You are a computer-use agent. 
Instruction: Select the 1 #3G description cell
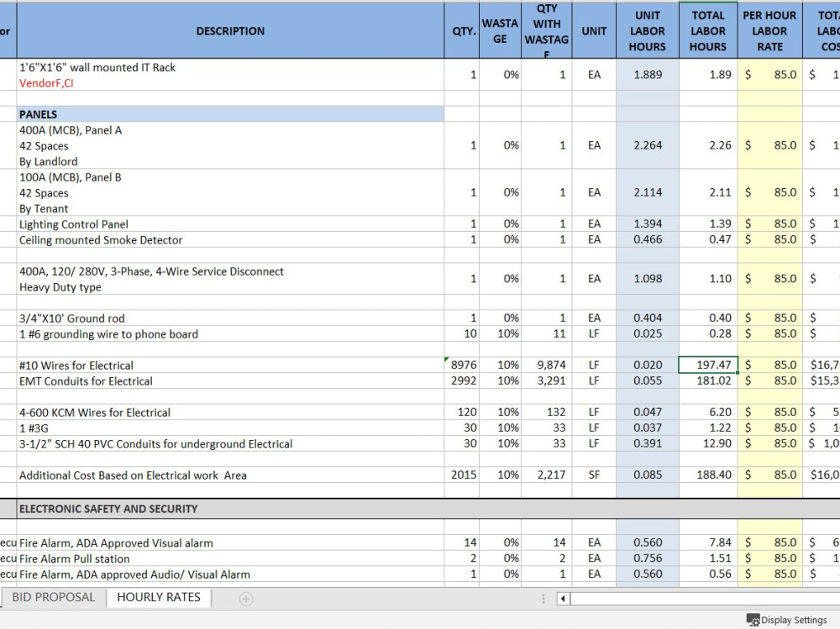pos(230,428)
